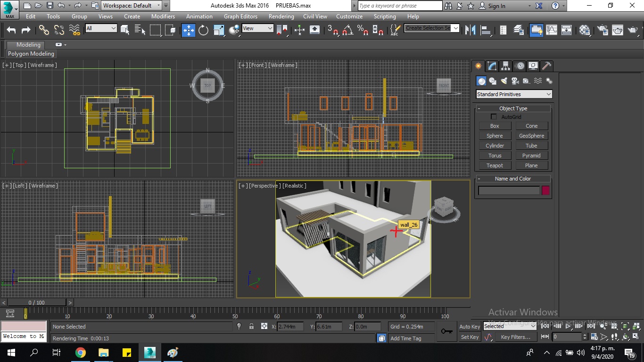Image resolution: width=644 pixels, height=362 pixels.
Task: Open the Standard Primitives dropdown
Action: 513,94
